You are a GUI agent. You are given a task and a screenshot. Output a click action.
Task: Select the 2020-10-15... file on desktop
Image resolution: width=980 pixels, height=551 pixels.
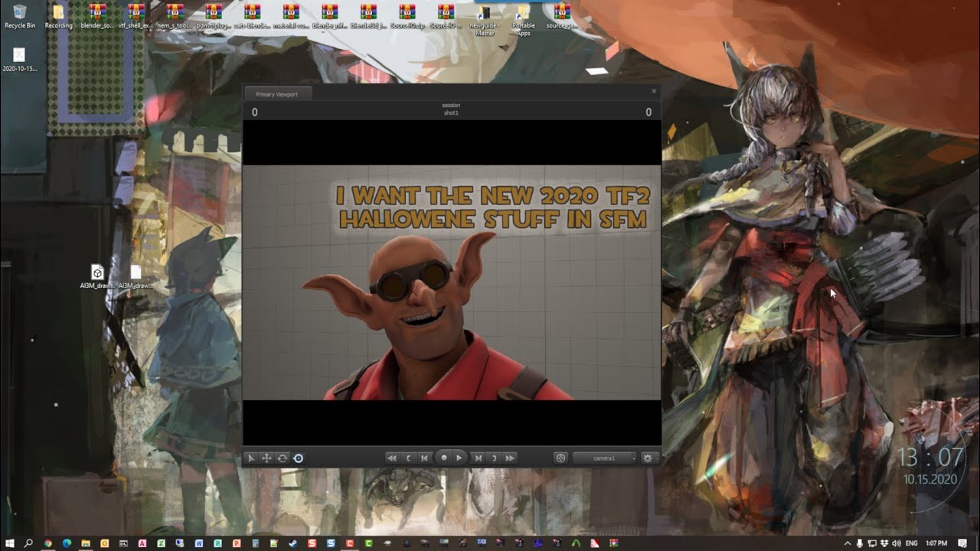pyautogui.click(x=20, y=60)
